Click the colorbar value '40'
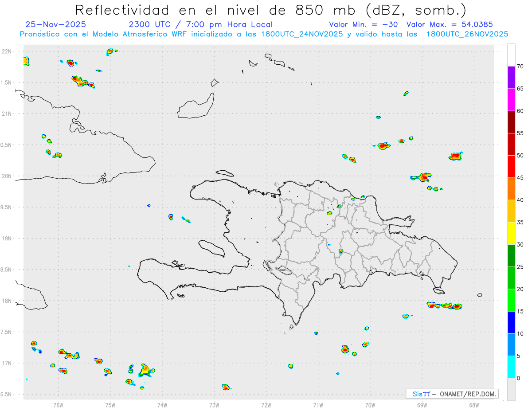532x411 pixels. (520, 200)
